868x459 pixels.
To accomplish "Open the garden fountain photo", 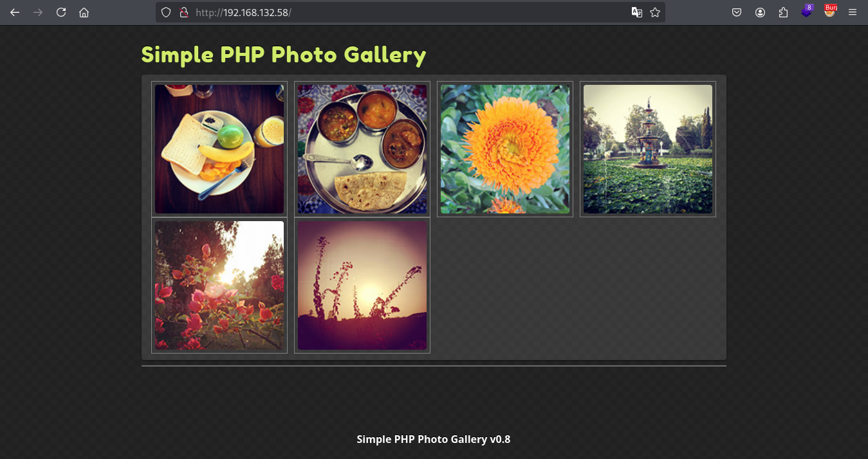I will coord(648,149).
